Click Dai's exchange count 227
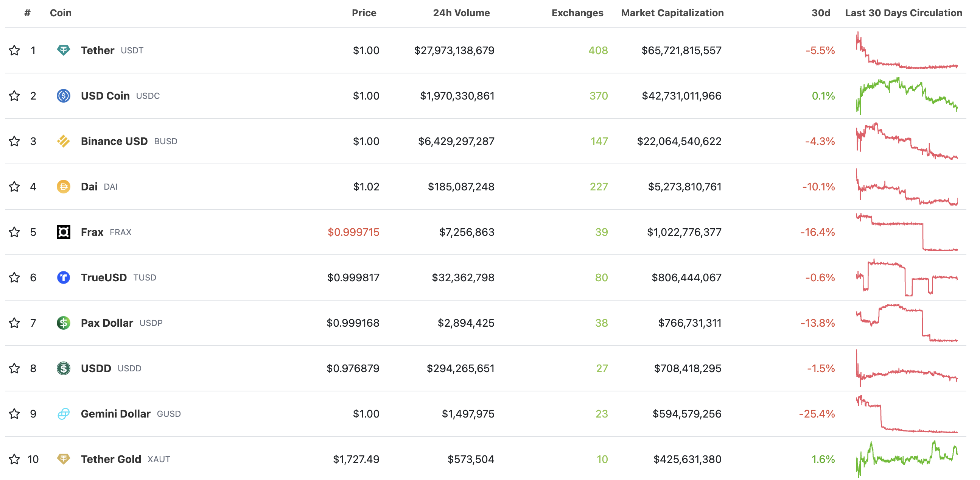The image size is (980, 480). pos(599,187)
